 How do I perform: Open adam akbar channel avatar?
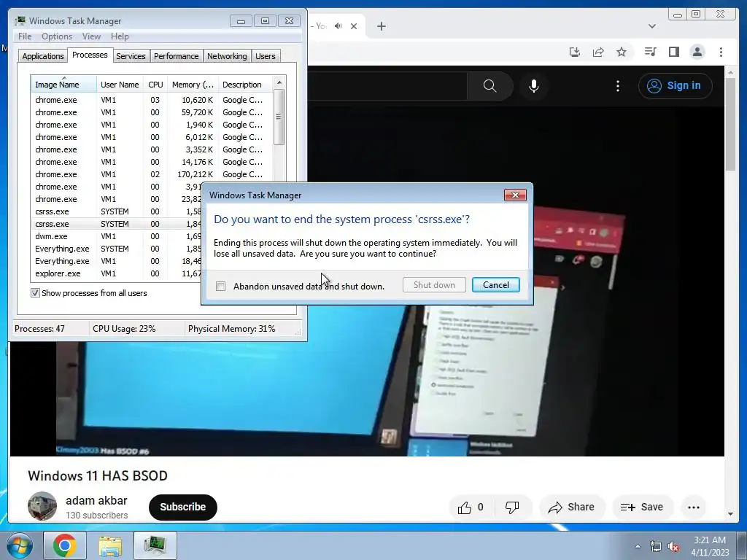(42, 506)
